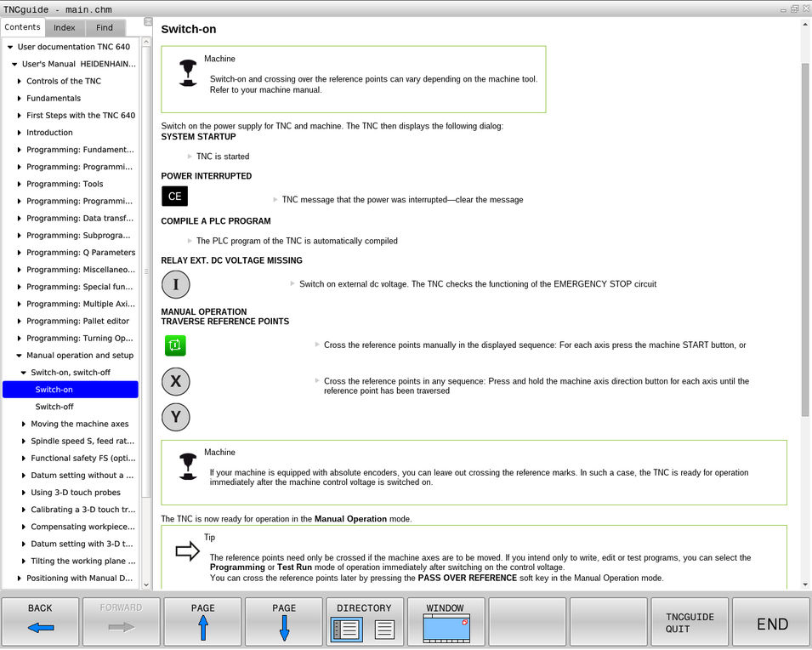Click the X axis key icon
The height and width of the screenshot is (650, 812).
[175, 381]
